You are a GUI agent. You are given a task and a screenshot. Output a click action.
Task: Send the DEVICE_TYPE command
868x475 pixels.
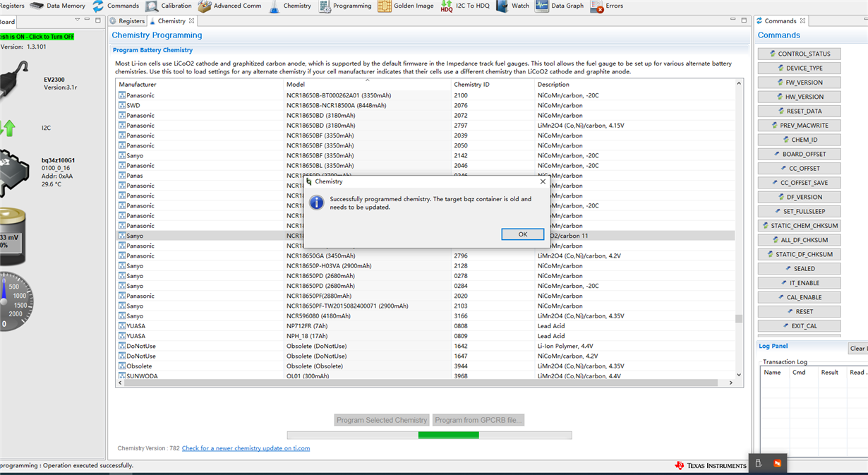(799, 68)
